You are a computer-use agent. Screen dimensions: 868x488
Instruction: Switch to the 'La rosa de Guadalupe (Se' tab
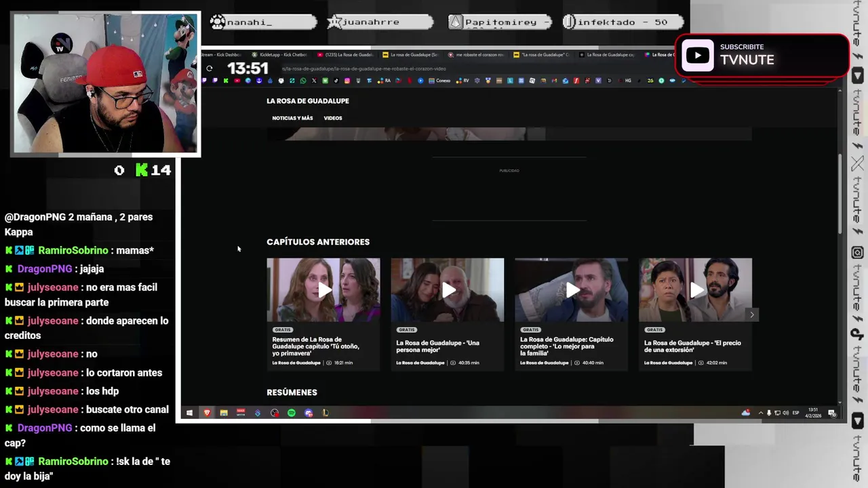pyautogui.click(x=410, y=55)
